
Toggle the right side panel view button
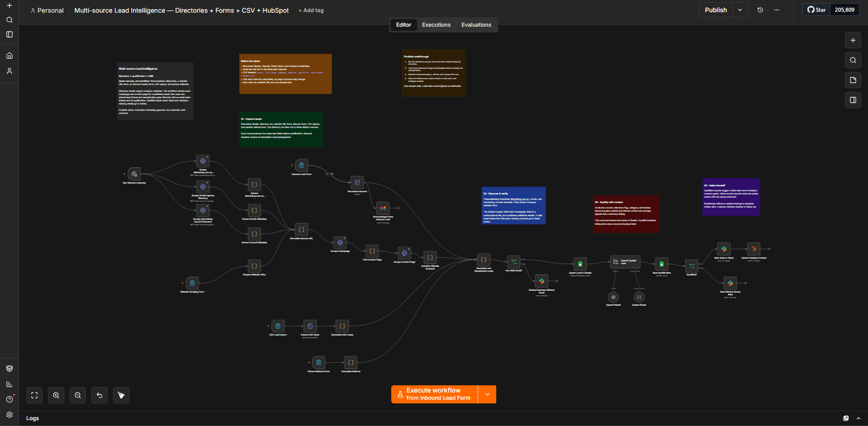[853, 100]
